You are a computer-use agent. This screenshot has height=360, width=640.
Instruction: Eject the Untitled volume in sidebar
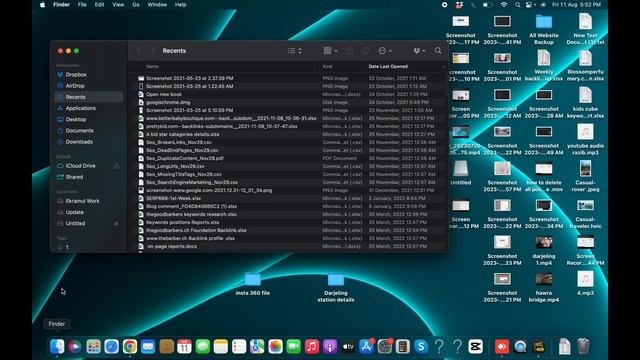116,223
